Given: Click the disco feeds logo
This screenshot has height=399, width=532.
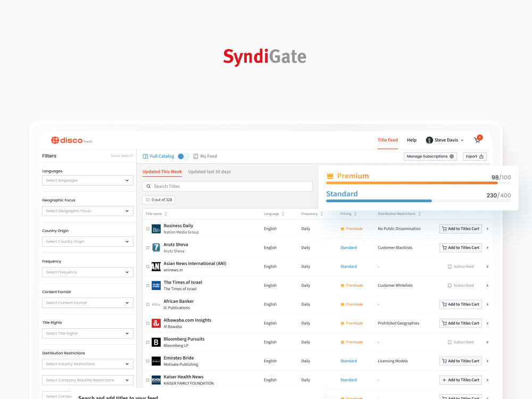Looking at the screenshot, I should click(72, 140).
